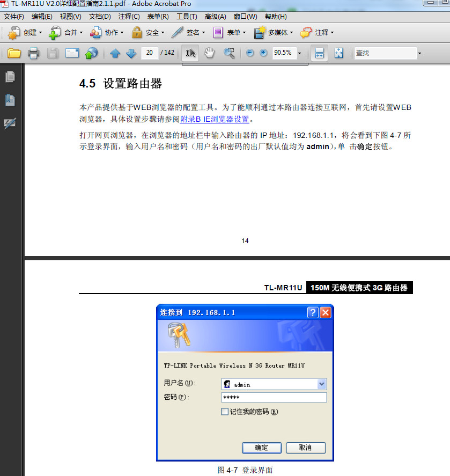Expand the 合并 dropdown arrow

(x=81, y=33)
